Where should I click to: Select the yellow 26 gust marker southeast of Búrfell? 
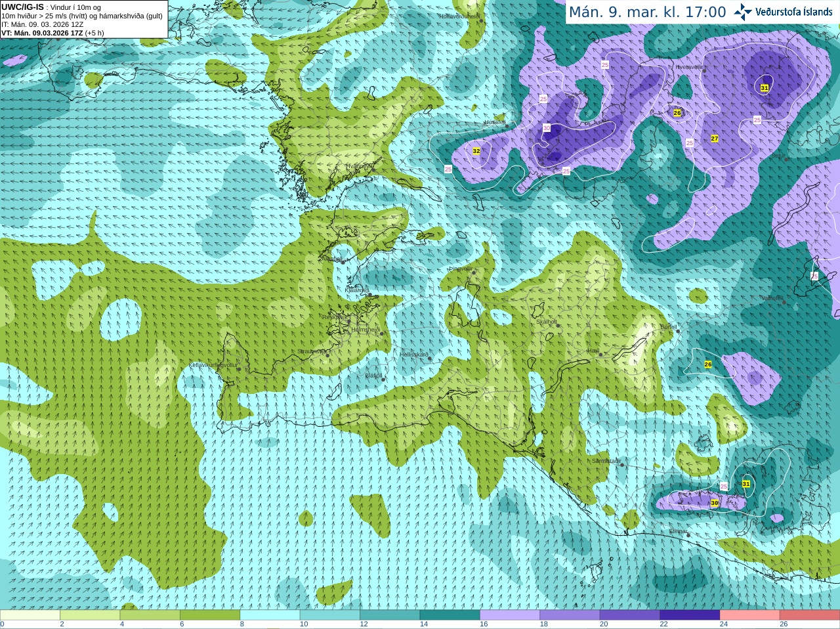[x=708, y=364]
